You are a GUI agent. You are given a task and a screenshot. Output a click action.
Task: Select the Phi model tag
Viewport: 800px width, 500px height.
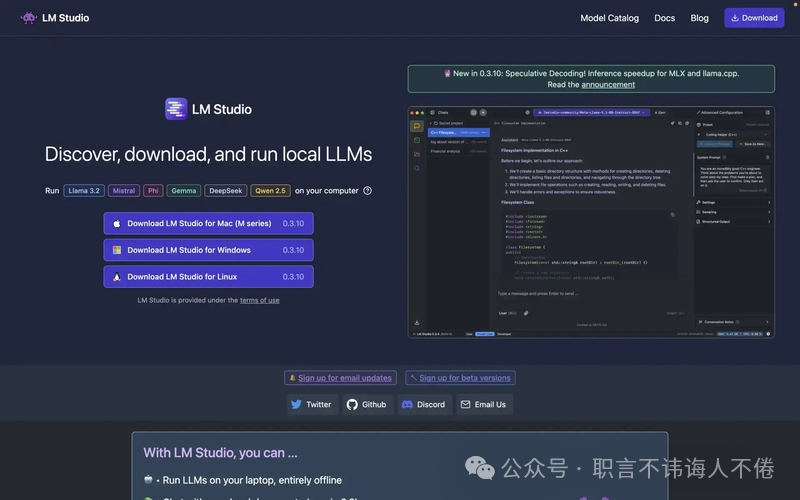point(153,190)
